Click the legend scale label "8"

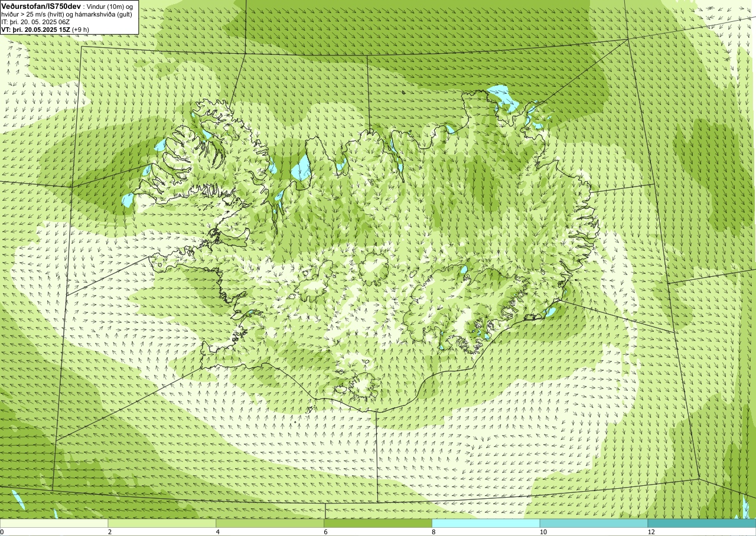434,532
